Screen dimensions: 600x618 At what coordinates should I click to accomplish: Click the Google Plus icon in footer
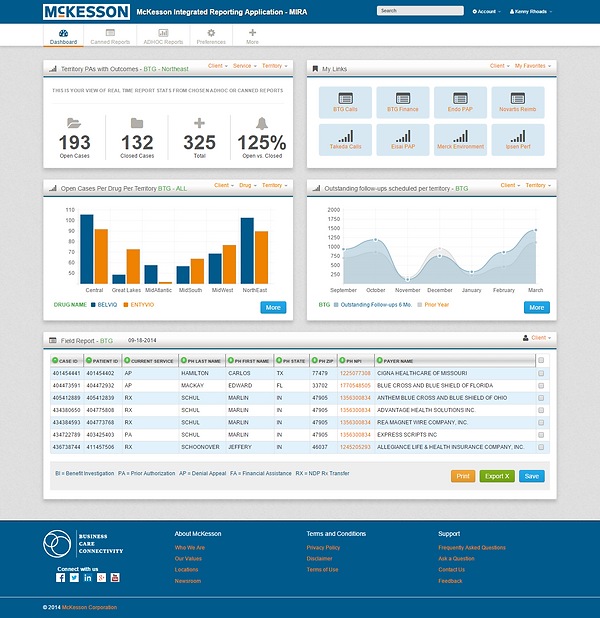pyautogui.click(x=101, y=578)
